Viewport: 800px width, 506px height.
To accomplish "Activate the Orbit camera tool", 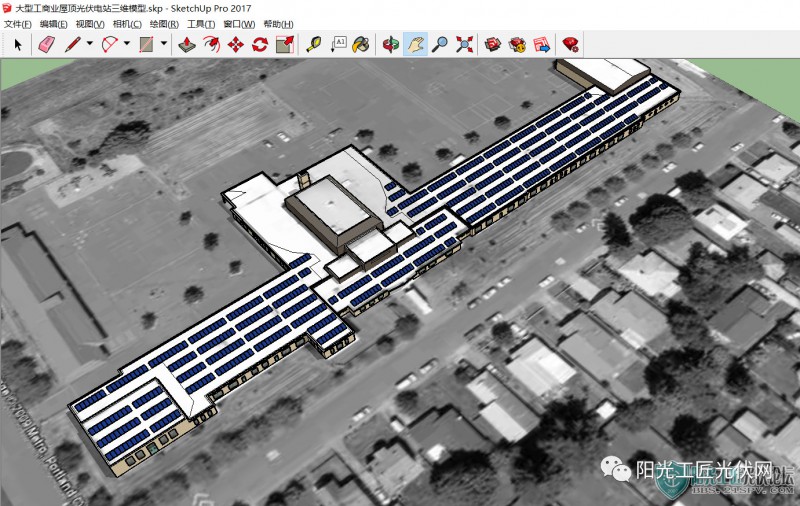I will [x=391, y=44].
